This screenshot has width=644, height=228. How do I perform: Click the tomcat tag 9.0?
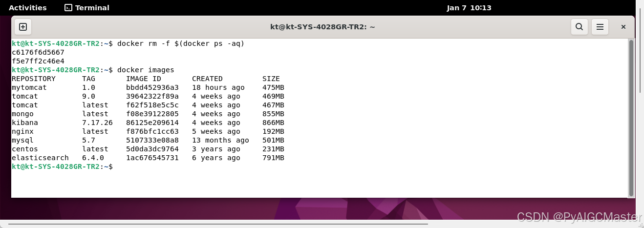tap(88, 96)
